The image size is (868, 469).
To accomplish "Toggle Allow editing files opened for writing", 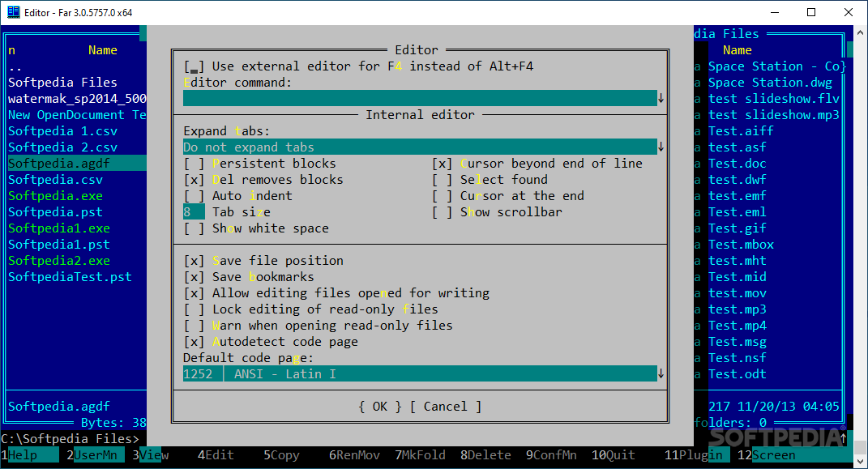I will (x=194, y=293).
